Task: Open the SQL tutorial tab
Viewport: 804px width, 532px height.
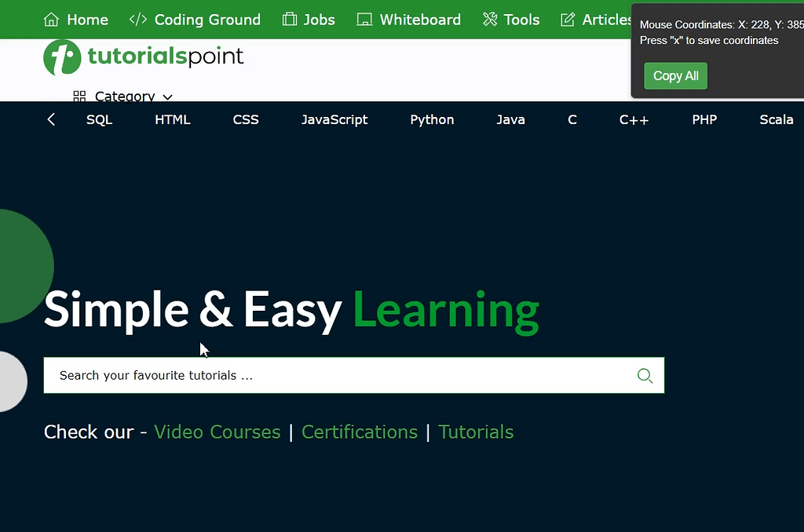Action: click(99, 120)
